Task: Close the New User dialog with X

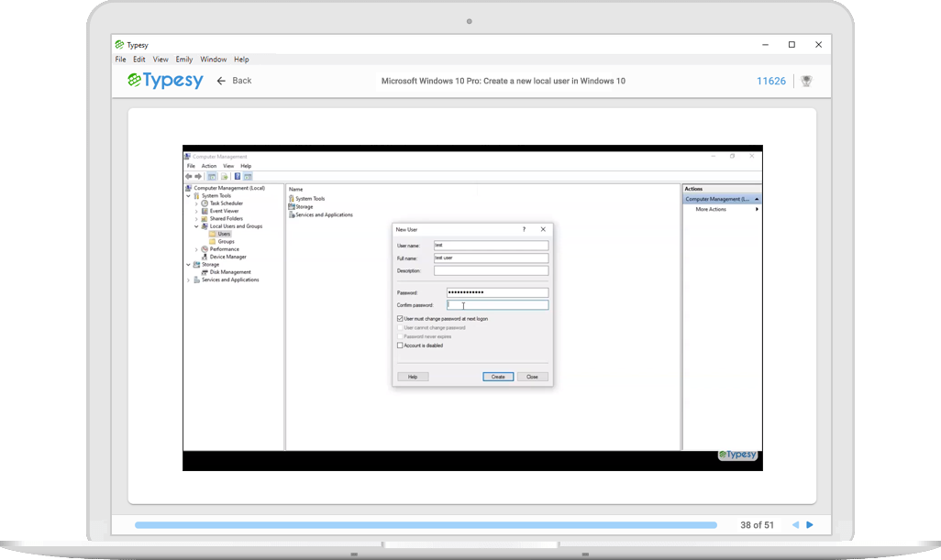Action: [543, 229]
